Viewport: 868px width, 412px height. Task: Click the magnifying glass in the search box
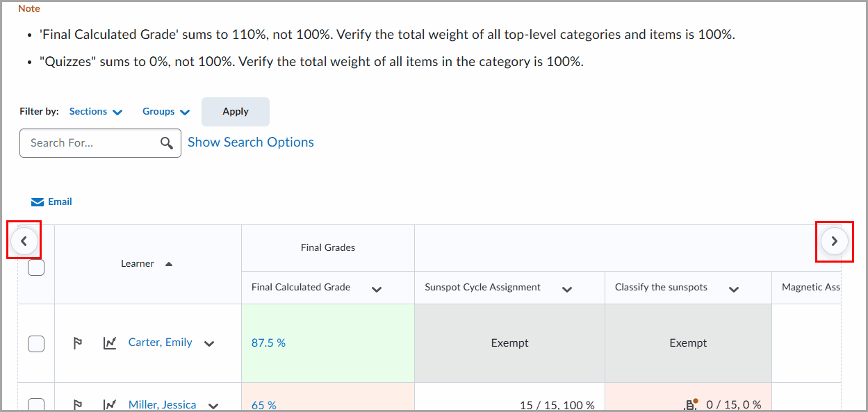point(167,142)
